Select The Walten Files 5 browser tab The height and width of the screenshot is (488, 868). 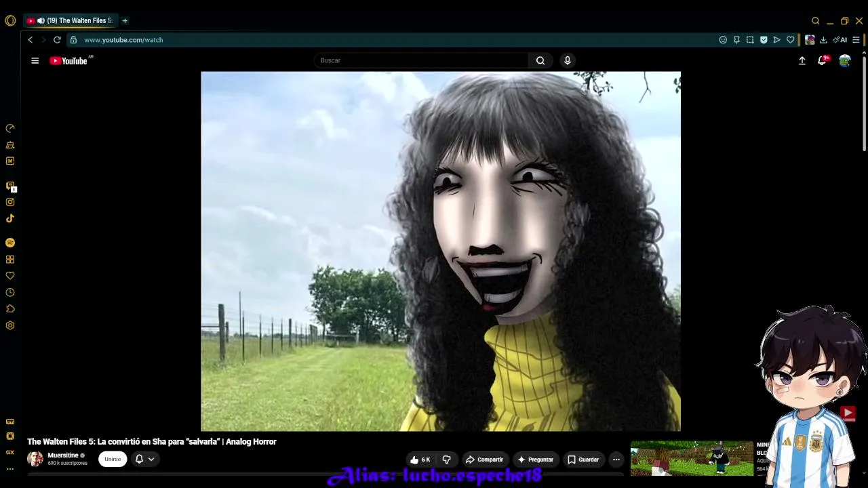[69, 21]
